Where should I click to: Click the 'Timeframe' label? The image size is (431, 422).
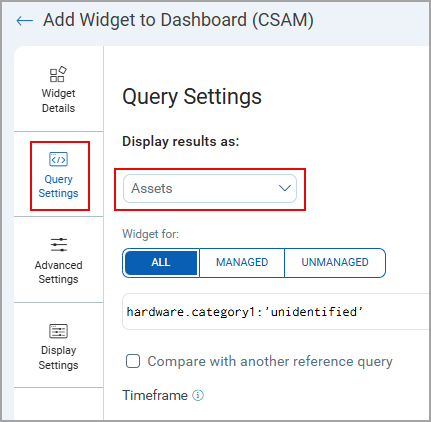155,395
